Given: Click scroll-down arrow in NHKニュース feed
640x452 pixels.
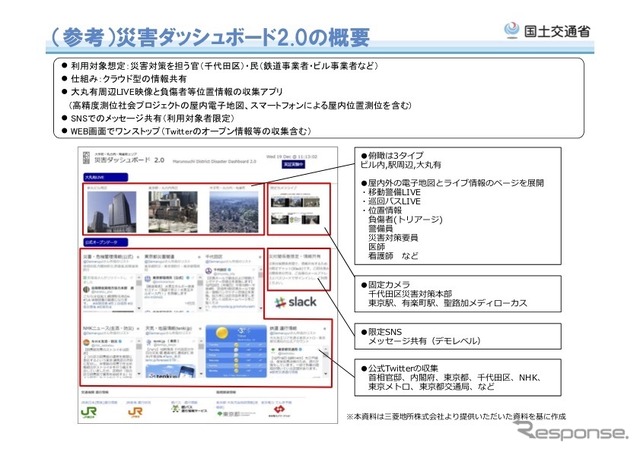Looking at the screenshot, I should (139, 374).
